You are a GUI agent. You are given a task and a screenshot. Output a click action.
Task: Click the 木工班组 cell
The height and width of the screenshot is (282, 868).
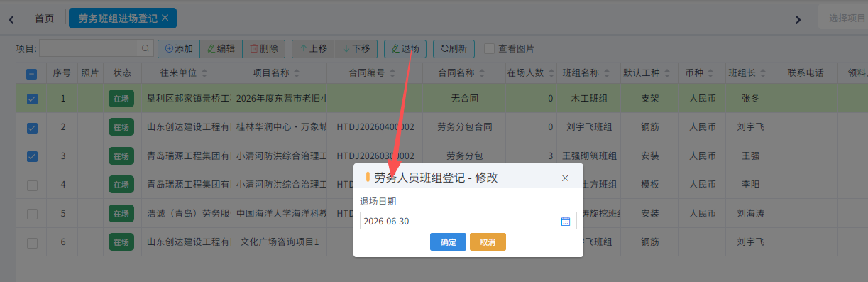[x=588, y=99]
